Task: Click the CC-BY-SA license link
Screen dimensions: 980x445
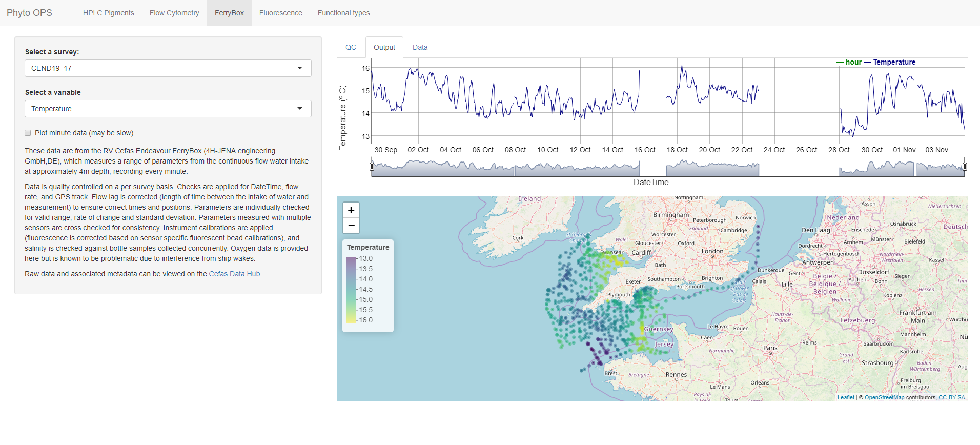Action: coord(951,397)
